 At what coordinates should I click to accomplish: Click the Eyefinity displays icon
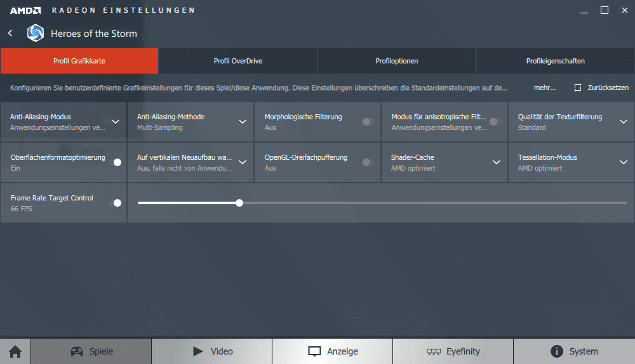pos(433,351)
